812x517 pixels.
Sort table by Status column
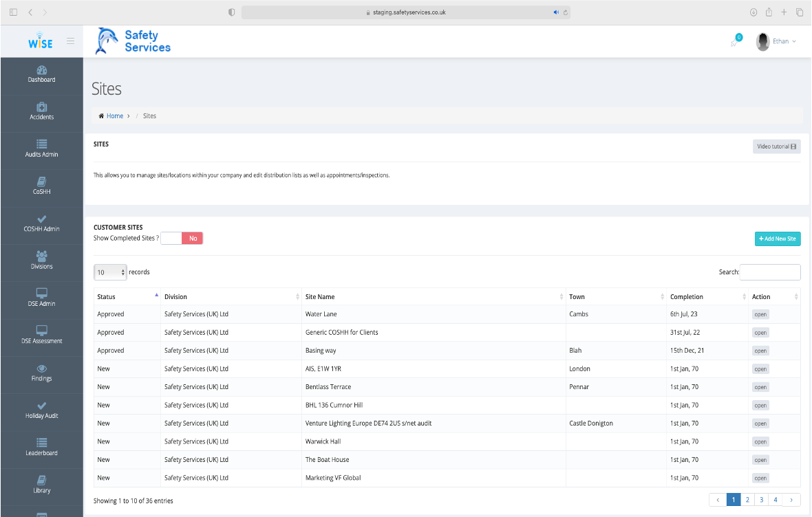pos(127,296)
